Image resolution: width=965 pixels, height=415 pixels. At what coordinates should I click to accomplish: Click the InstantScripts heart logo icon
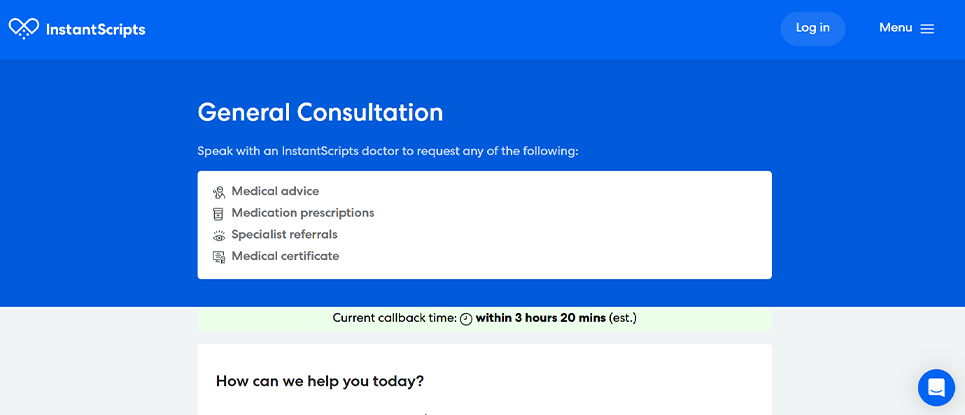pyautogui.click(x=24, y=29)
